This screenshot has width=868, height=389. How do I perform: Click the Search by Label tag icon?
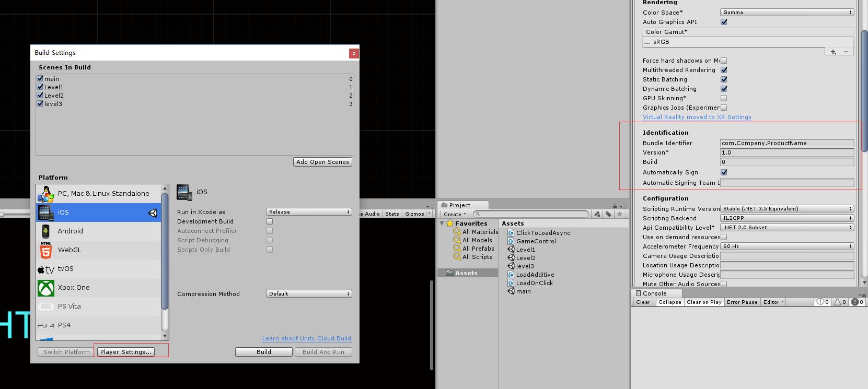608,214
